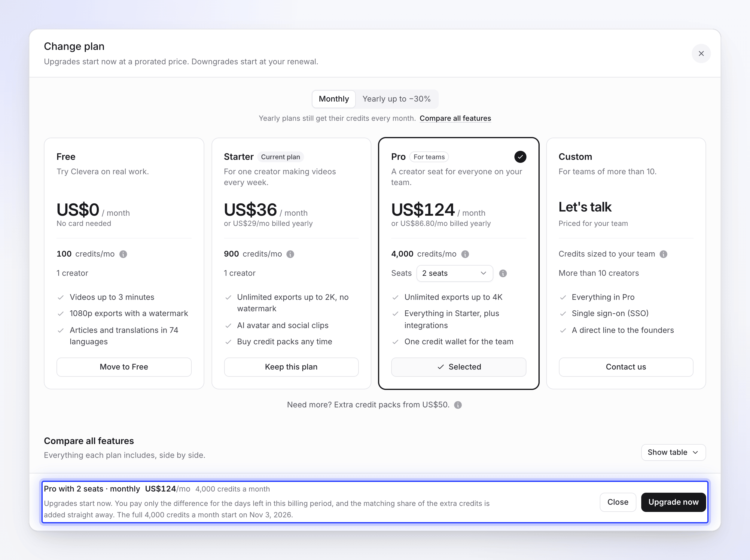Click 'or US$29/mo billed yearly' text
The height and width of the screenshot is (560, 750).
pos(268,224)
